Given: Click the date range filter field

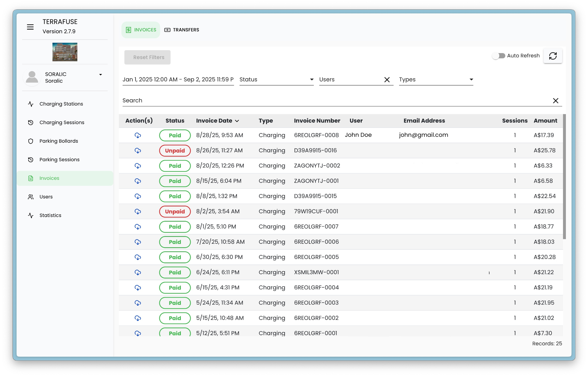Looking at the screenshot, I should pyautogui.click(x=178, y=80).
